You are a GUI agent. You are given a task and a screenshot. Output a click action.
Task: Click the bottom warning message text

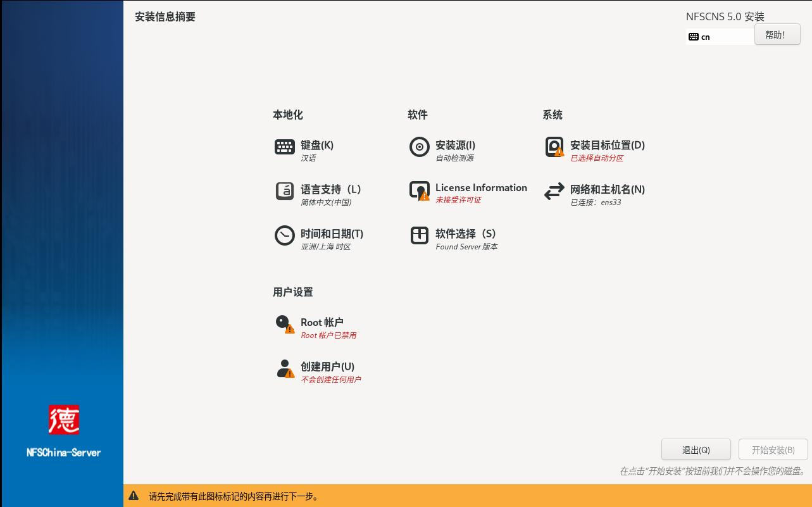point(234,496)
